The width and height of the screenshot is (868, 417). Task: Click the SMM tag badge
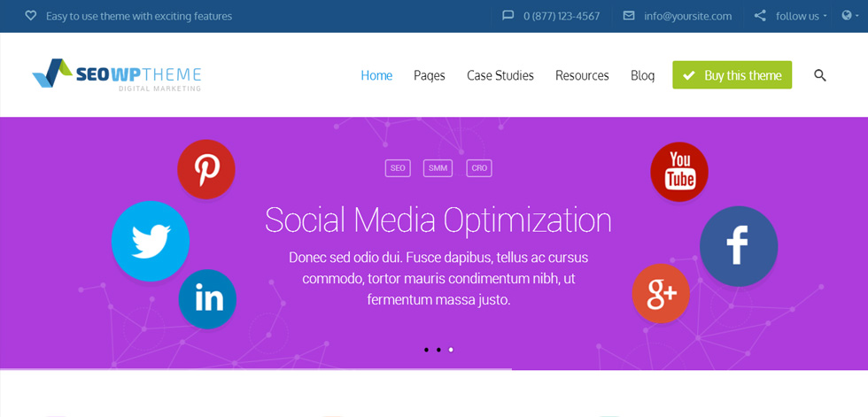click(x=438, y=168)
